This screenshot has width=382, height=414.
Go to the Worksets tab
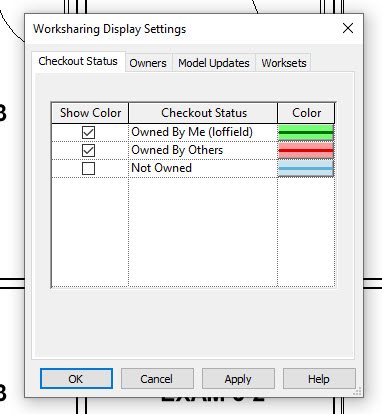tap(284, 63)
